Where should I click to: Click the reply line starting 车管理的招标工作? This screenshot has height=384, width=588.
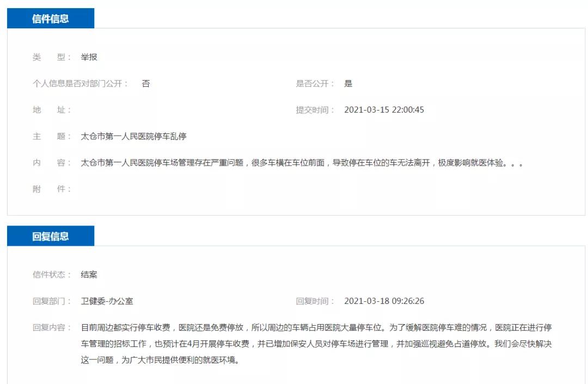point(316,344)
